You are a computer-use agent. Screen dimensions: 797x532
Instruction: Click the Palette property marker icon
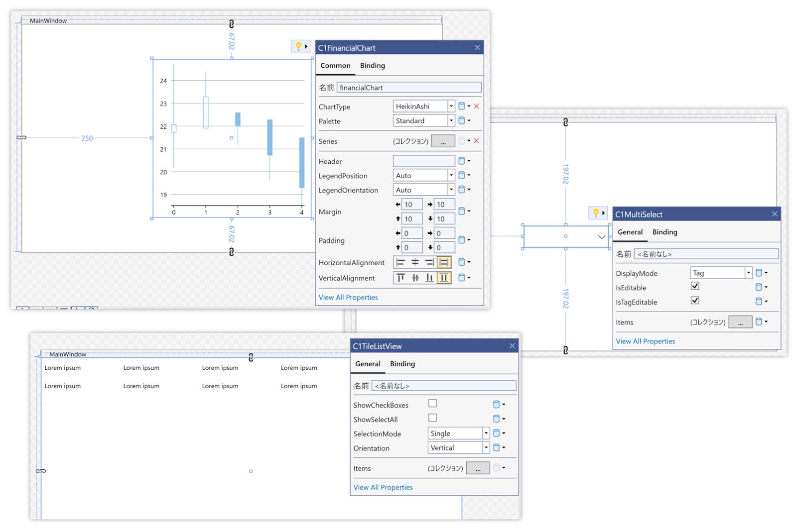(x=462, y=120)
